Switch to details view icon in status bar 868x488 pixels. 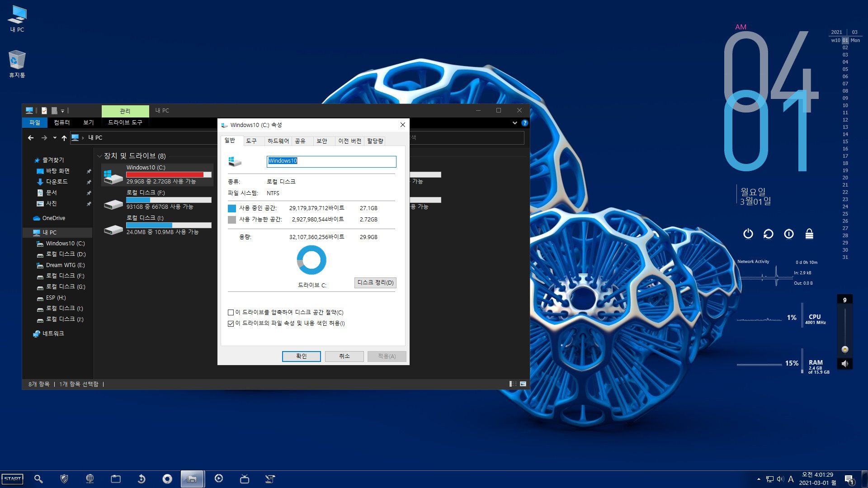tap(513, 384)
